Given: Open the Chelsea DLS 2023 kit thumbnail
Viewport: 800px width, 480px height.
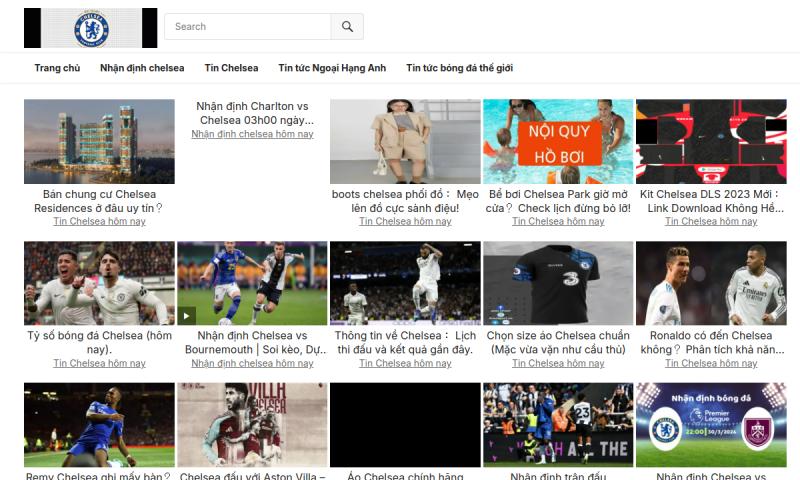Looking at the screenshot, I should 711,141.
